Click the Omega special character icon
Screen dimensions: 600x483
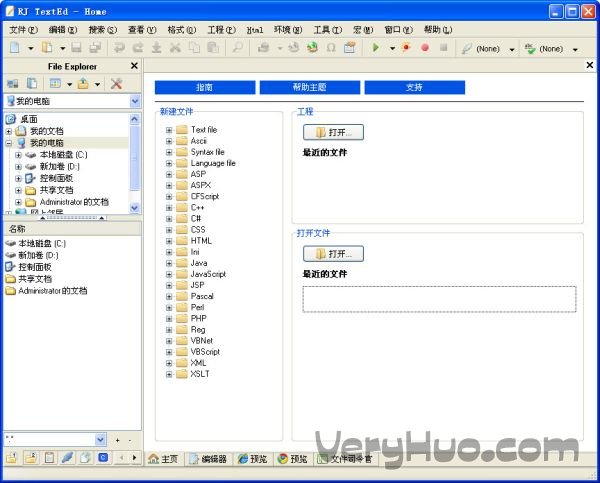click(331, 48)
